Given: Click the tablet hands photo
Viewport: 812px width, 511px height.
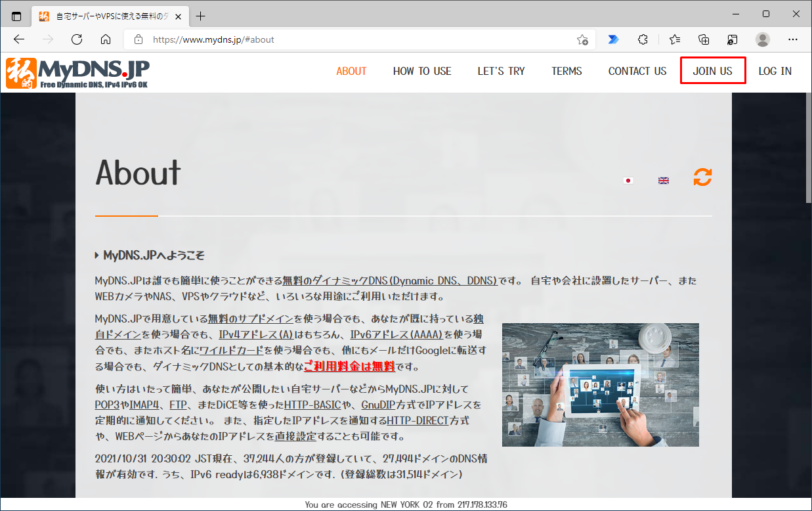Looking at the screenshot, I should [x=600, y=384].
